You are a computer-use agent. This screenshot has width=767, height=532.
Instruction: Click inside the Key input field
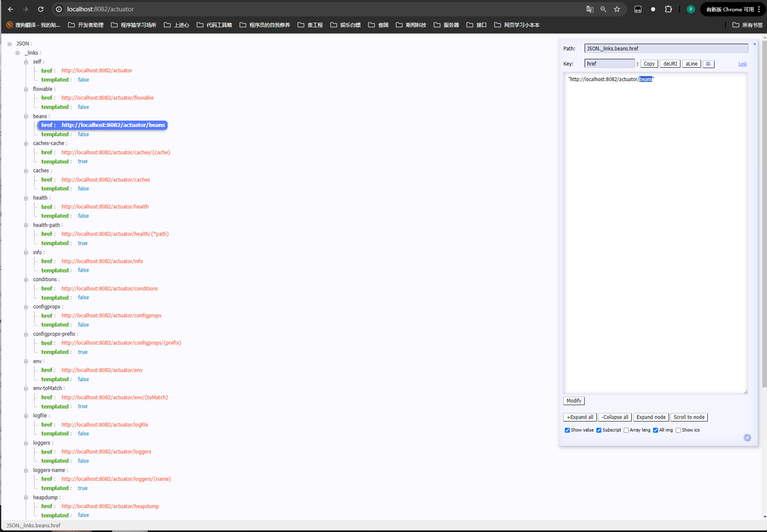pyautogui.click(x=609, y=63)
